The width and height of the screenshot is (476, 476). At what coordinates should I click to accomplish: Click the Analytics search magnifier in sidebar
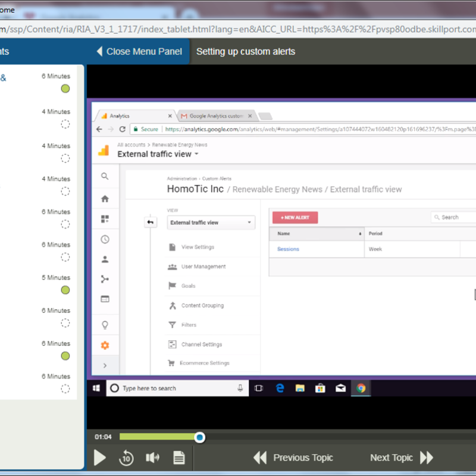[x=105, y=176]
